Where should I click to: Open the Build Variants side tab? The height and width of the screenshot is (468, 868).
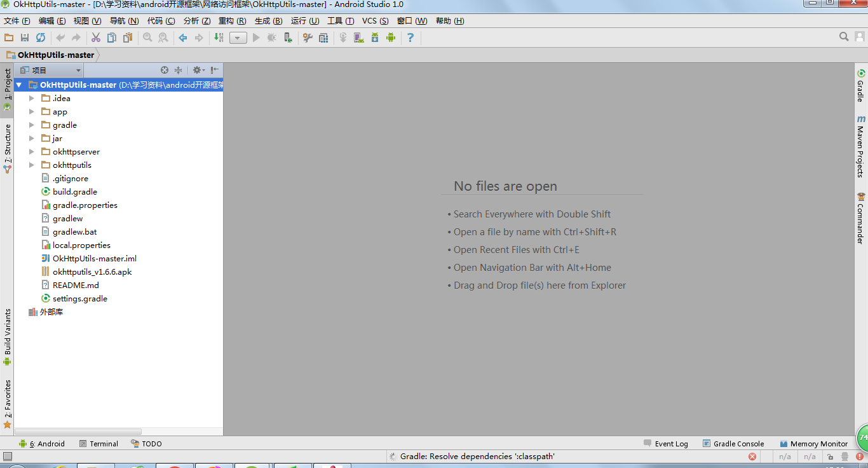tap(8, 337)
